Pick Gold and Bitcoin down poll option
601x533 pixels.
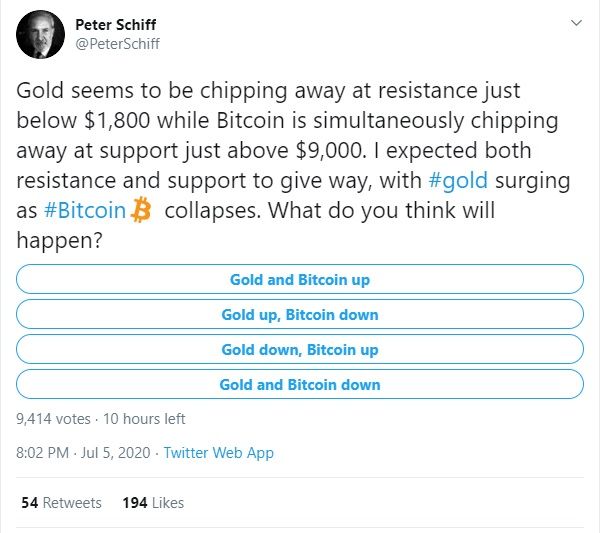point(300,385)
